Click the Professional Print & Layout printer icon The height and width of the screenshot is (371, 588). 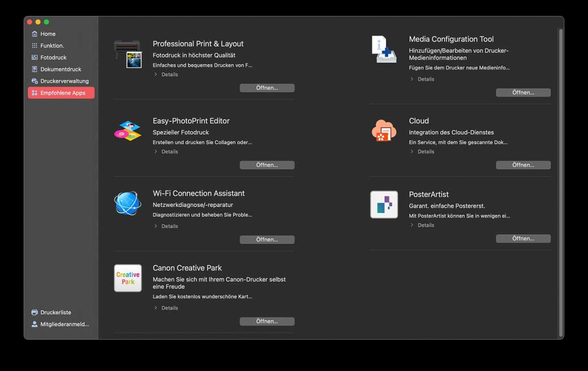(x=128, y=54)
